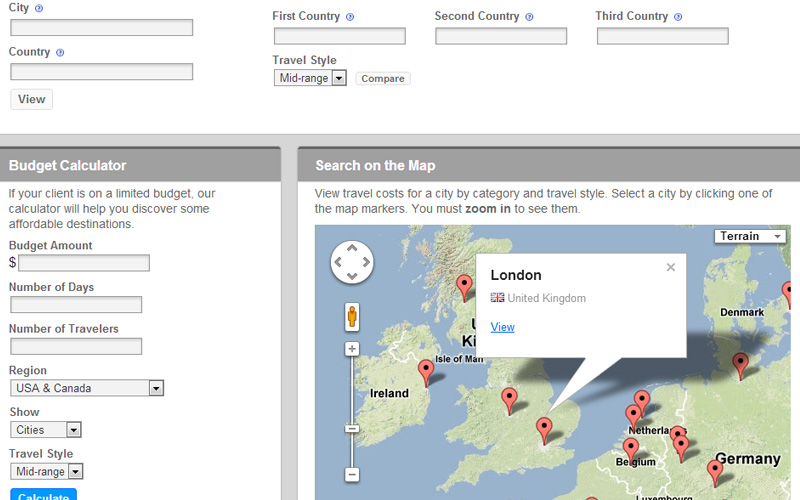
Task: Click the map zoom slider handle
Action: click(x=352, y=429)
